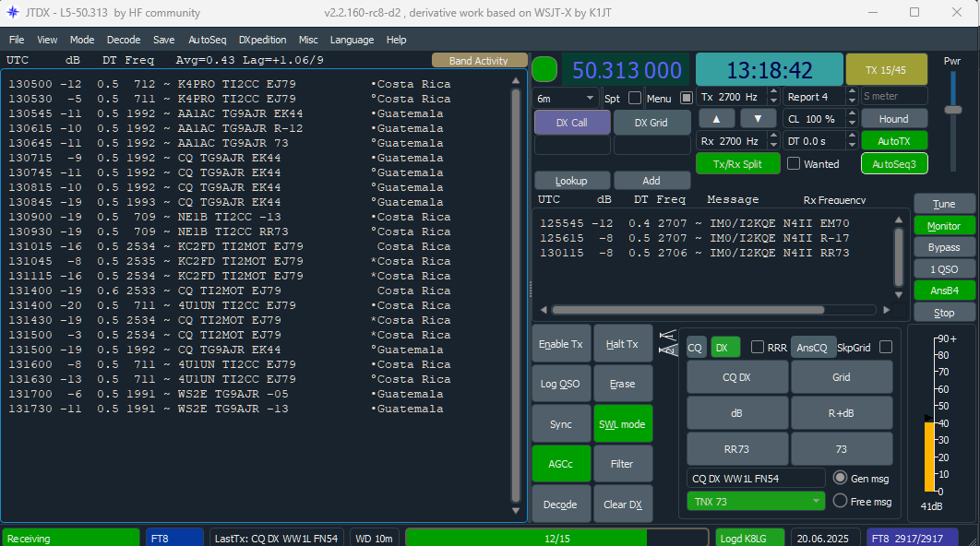Open the Mode menu
The width and height of the screenshot is (980, 546).
pos(82,40)
